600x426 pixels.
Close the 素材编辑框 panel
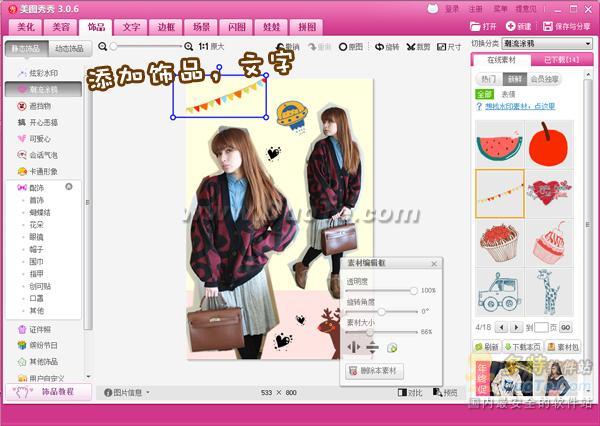tap(434, 264)
